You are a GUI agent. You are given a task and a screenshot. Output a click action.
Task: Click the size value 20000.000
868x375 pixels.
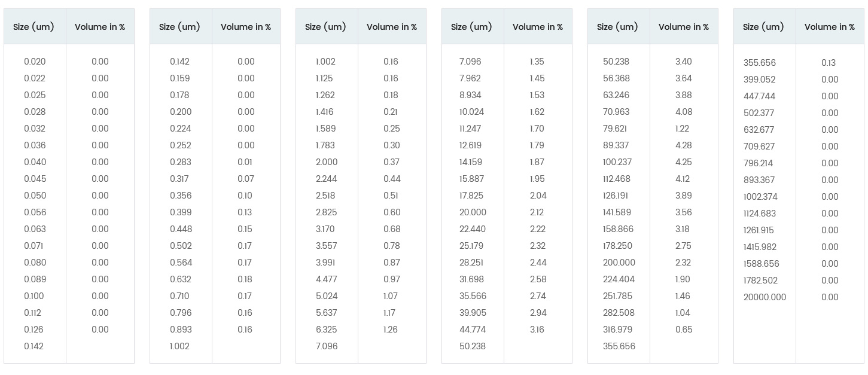[x=765, y=297]
